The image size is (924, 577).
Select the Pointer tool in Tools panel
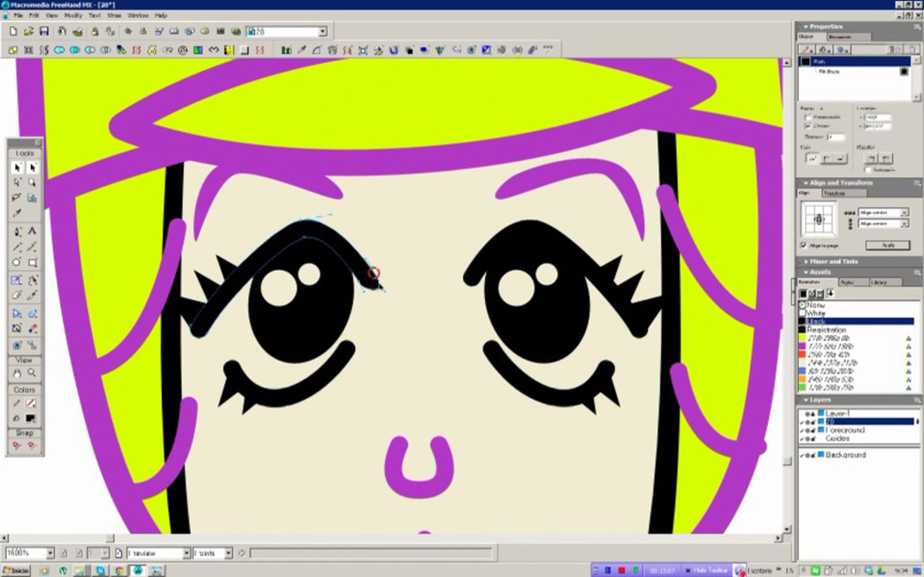(17, 168)
